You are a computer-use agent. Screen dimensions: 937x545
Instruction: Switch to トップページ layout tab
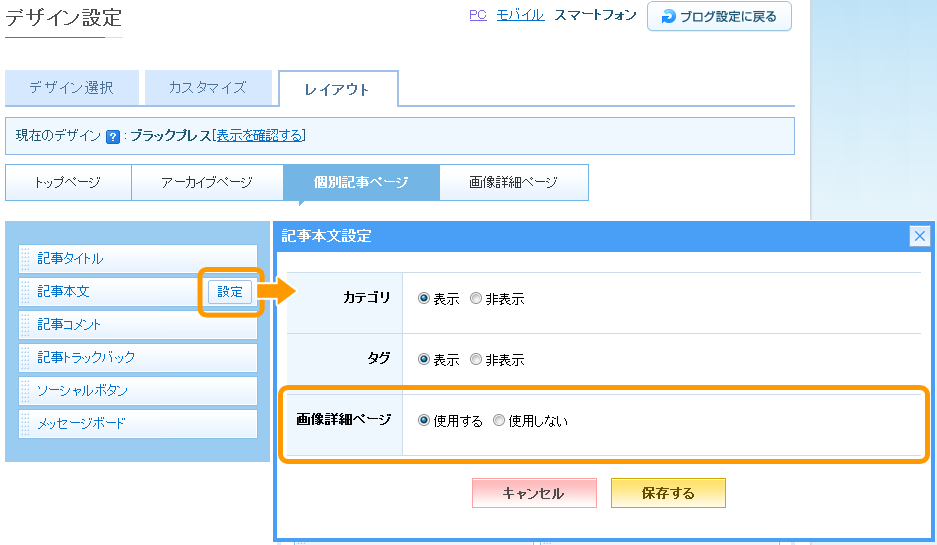[x=67, y=183]
